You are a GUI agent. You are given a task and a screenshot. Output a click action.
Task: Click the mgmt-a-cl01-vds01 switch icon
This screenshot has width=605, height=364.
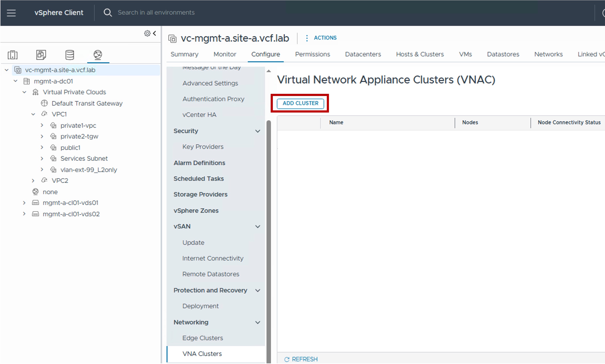(x=35, y=203)
